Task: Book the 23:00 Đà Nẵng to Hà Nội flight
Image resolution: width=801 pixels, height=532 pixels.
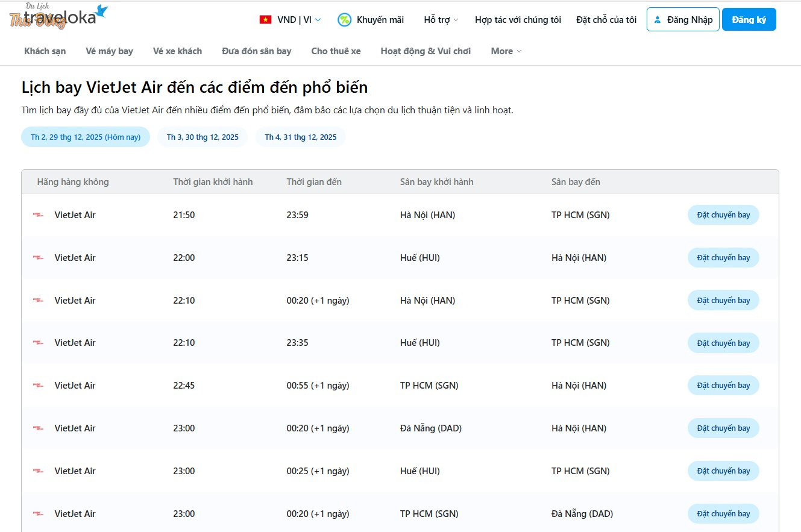Action: point(723,428)
